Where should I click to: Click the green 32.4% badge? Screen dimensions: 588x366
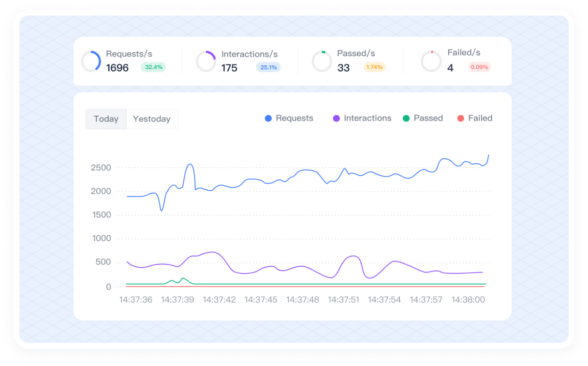pos(153,67)
